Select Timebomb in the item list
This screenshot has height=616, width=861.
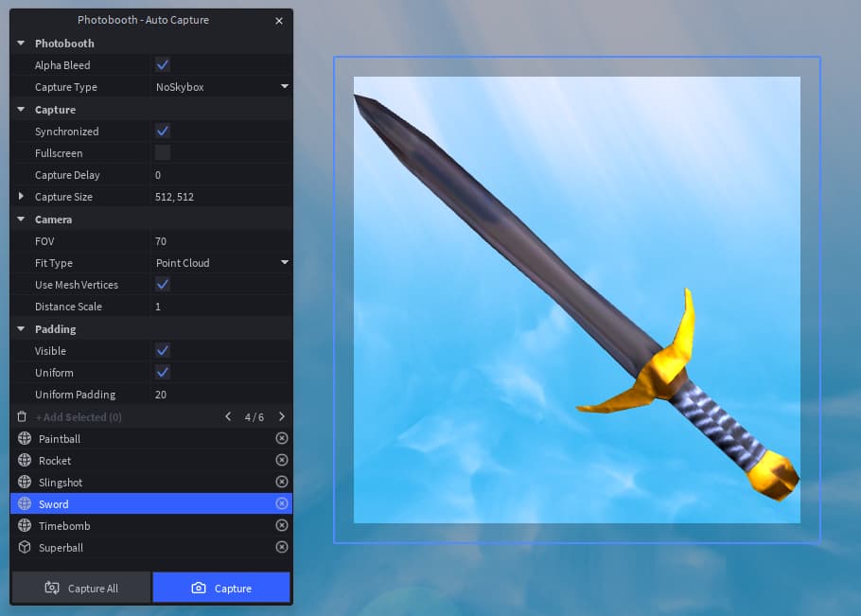[x=151, y=525]
